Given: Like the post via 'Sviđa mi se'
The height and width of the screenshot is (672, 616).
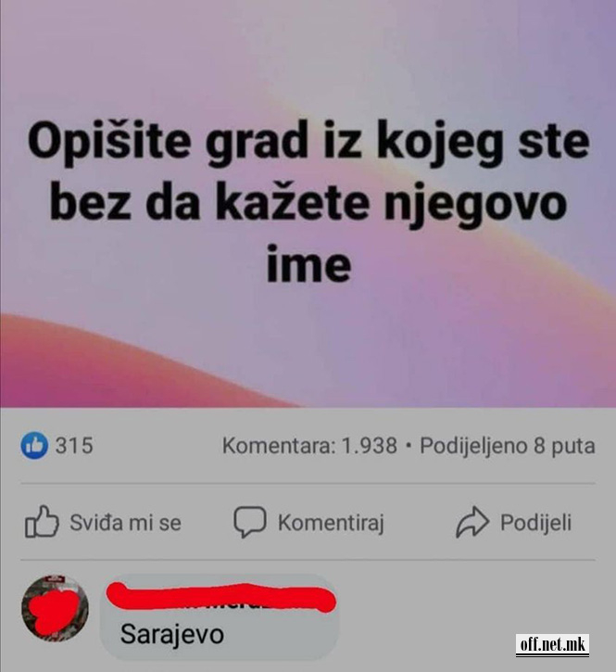Looking at the screenshot, I should [103, 522].
